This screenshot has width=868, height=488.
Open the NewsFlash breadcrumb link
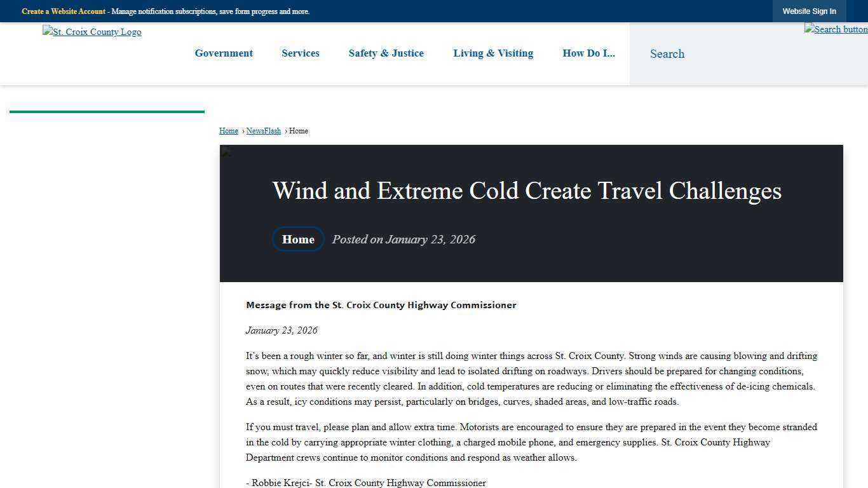[263, 131]
